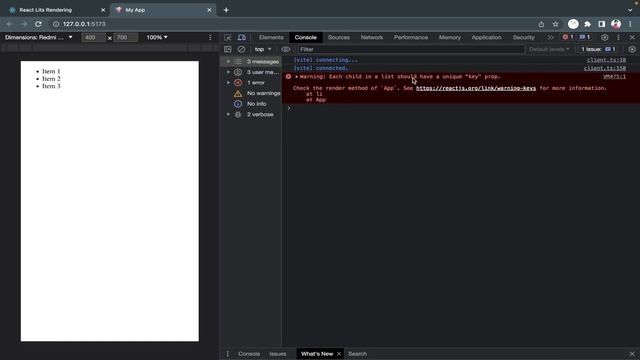Close the What's New drawer tab
Viewport: 640px width, 360px height.
coord(339,354)
